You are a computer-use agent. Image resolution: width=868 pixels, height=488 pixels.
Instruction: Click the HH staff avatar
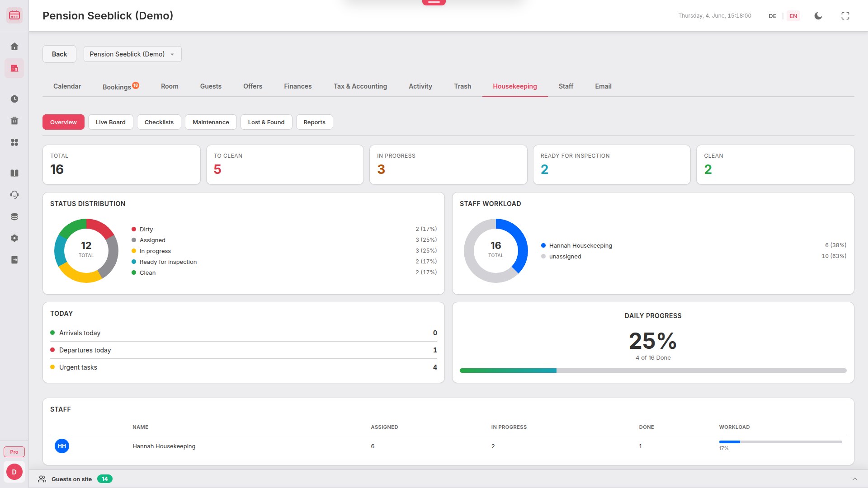(x=62, y=446)
